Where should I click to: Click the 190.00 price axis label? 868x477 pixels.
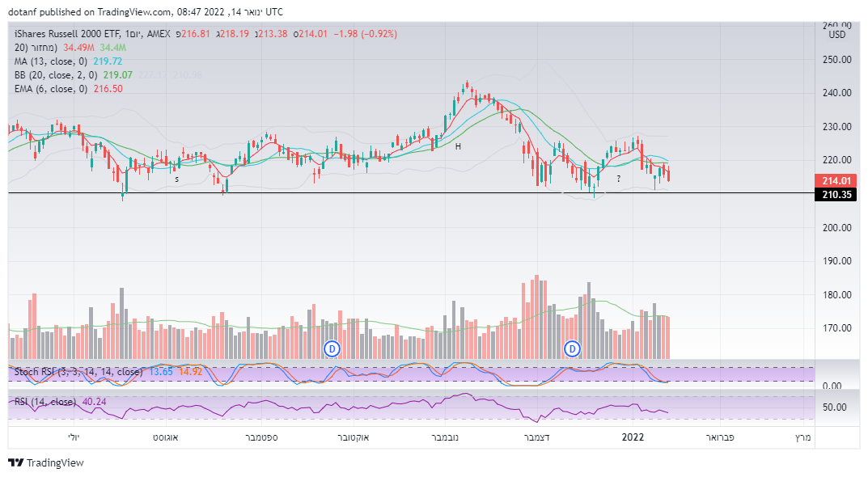[x=837, y=261]
